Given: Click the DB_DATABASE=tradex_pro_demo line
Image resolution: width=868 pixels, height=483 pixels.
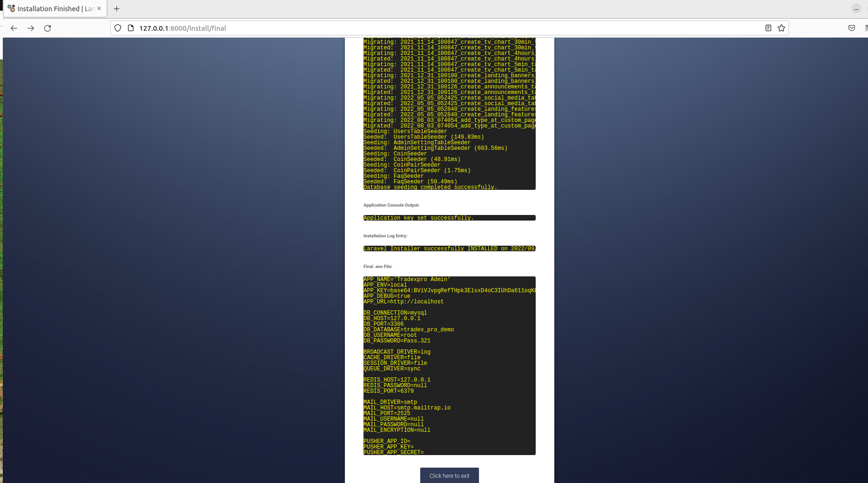Looking at the screenshot, I should (409, 329).
